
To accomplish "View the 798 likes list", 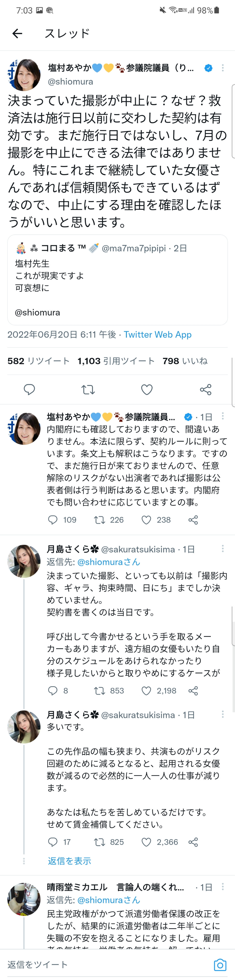I will coord(185,361).
